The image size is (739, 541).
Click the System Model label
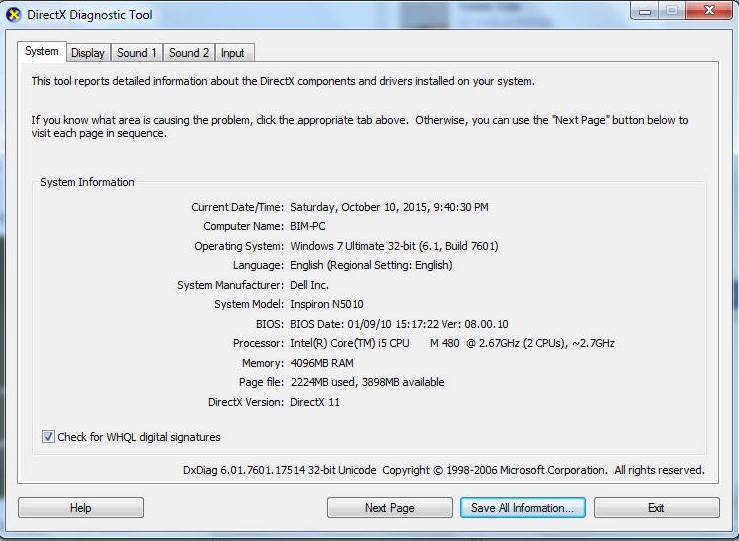click(249, 304)
